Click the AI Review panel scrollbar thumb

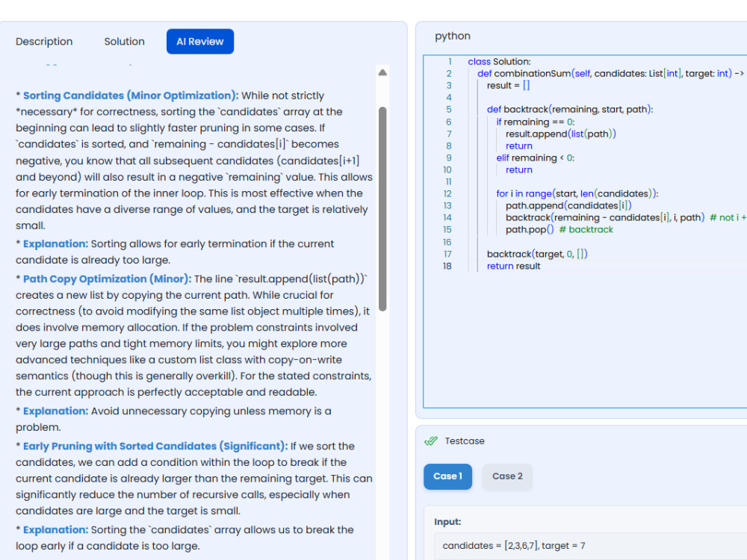(x=382, y=208)
